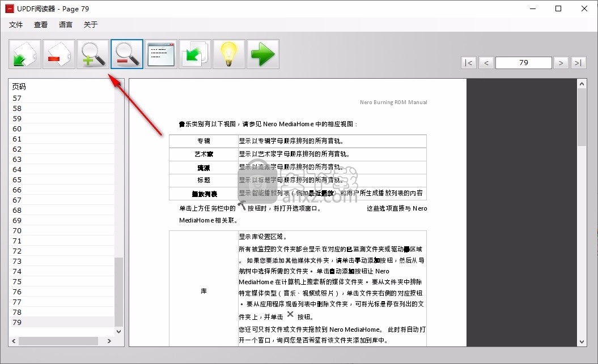Click the 标题 table cell
This screenshot has width=598, height=364.
[203, 180]
